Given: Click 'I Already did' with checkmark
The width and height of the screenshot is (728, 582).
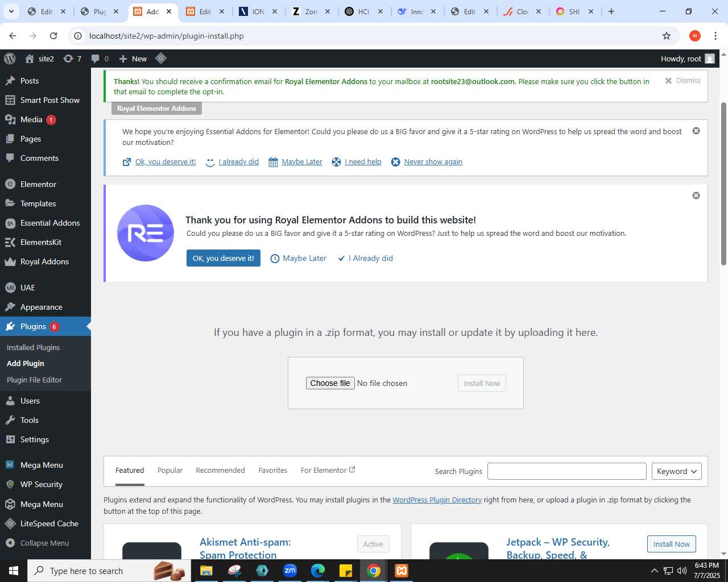Looking at the screenshot, I should [x=366, y=258].
